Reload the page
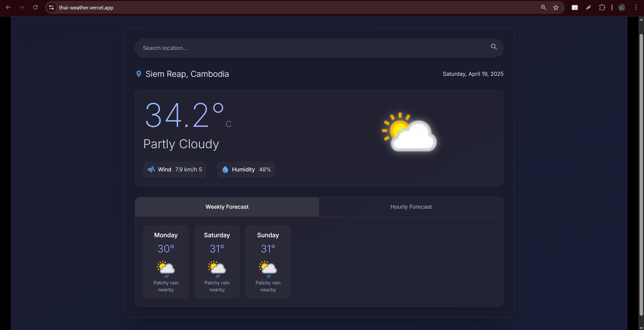The height and width of the screenshot is (330, 644). [x=35, y=8]
